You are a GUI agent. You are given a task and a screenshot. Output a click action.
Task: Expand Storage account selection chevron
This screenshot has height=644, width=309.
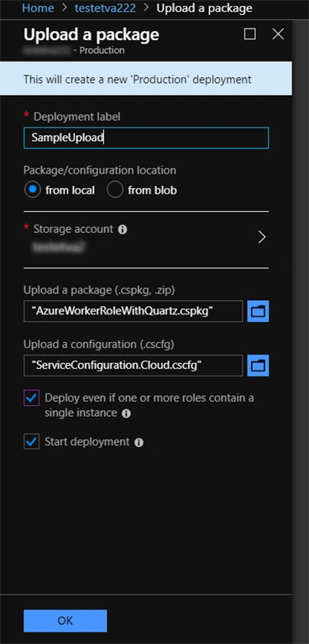(x=262, y=237)
